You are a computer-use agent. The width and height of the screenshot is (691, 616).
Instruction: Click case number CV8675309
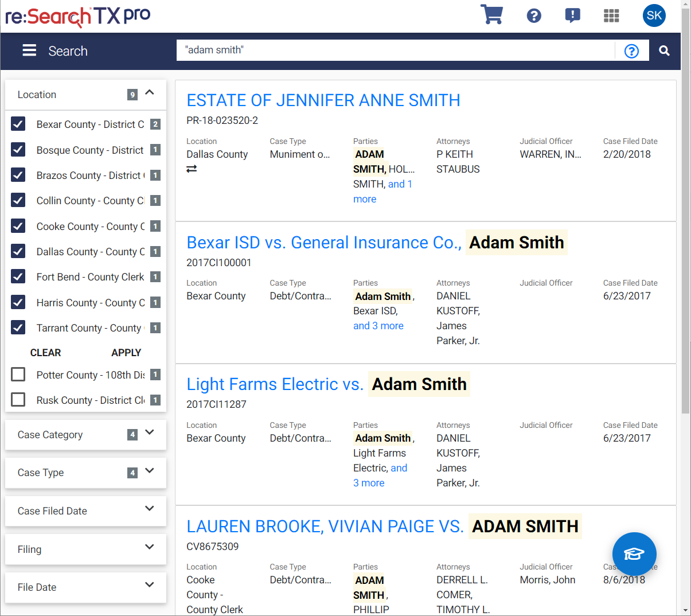pos(212,547)
